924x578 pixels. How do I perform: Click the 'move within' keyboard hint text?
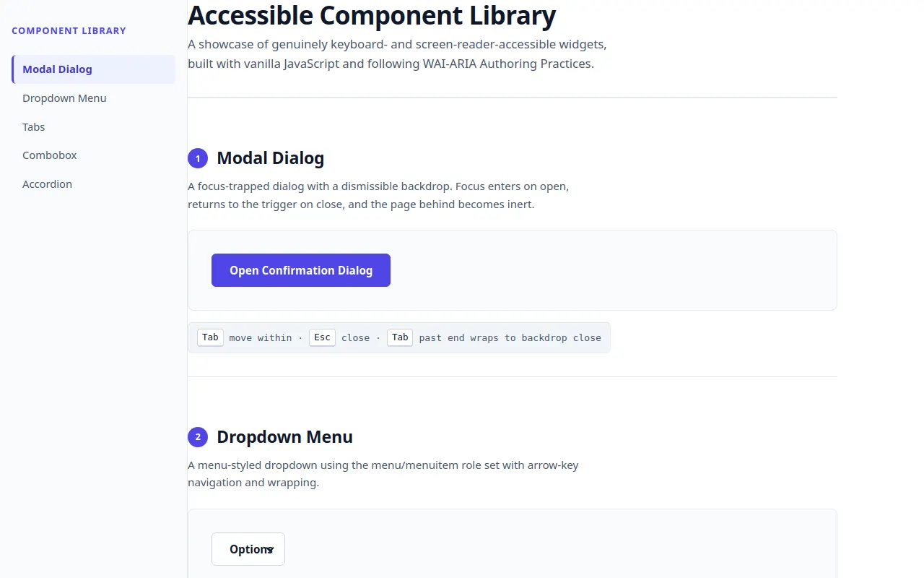[261, 337]
